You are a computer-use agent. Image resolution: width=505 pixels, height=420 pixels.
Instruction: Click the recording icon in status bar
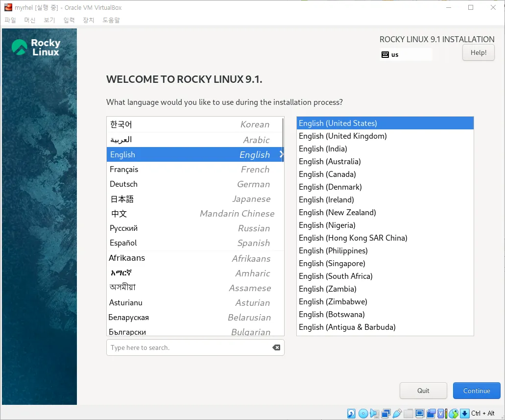[x=431, y=414]
